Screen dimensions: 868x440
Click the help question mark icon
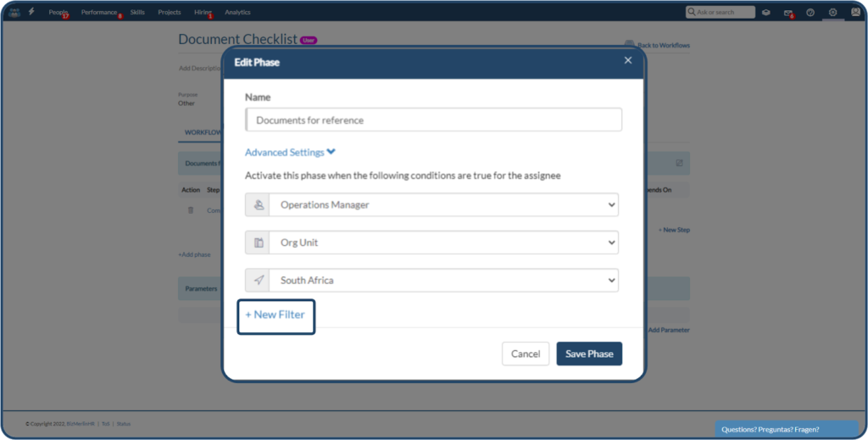[810, 13]
